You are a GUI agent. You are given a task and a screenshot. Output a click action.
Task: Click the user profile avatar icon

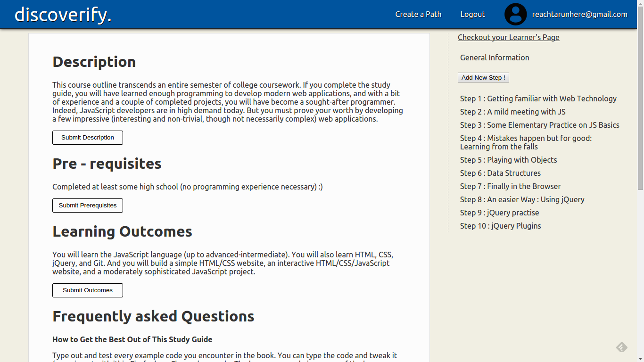click(x=515, y=14)
